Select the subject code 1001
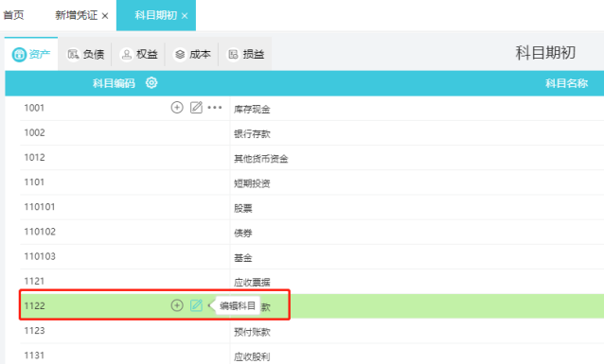 (34, 108)
